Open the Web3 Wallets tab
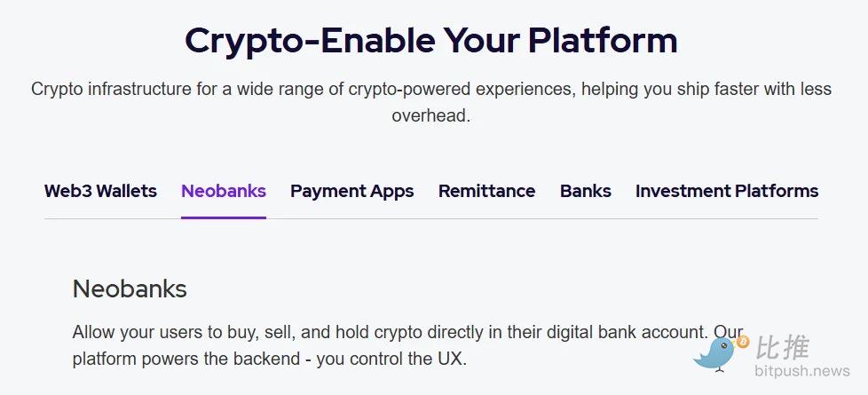This screenshot has width=868, height=395. coord(100,191)
